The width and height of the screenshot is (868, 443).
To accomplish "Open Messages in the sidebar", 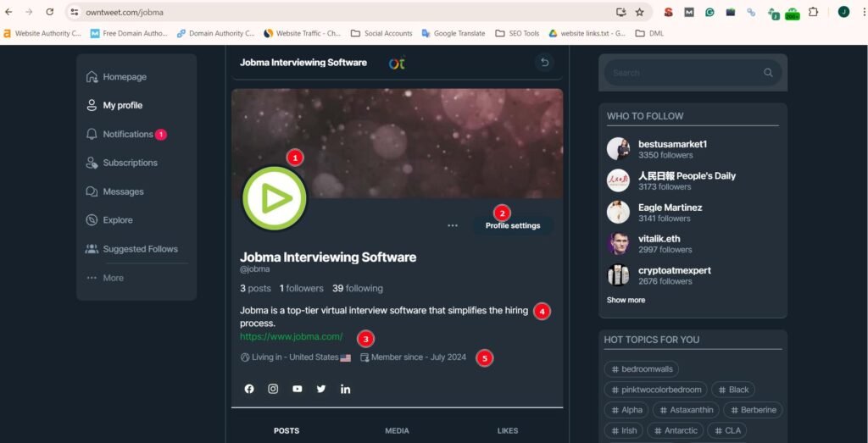I will tap(115, 191).
